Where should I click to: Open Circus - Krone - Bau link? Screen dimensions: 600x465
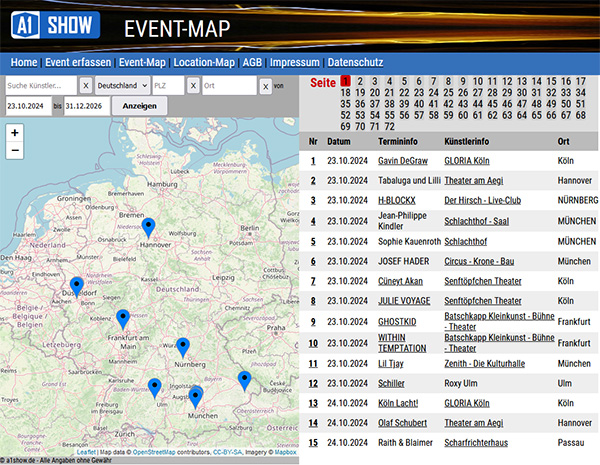[479, 261]
